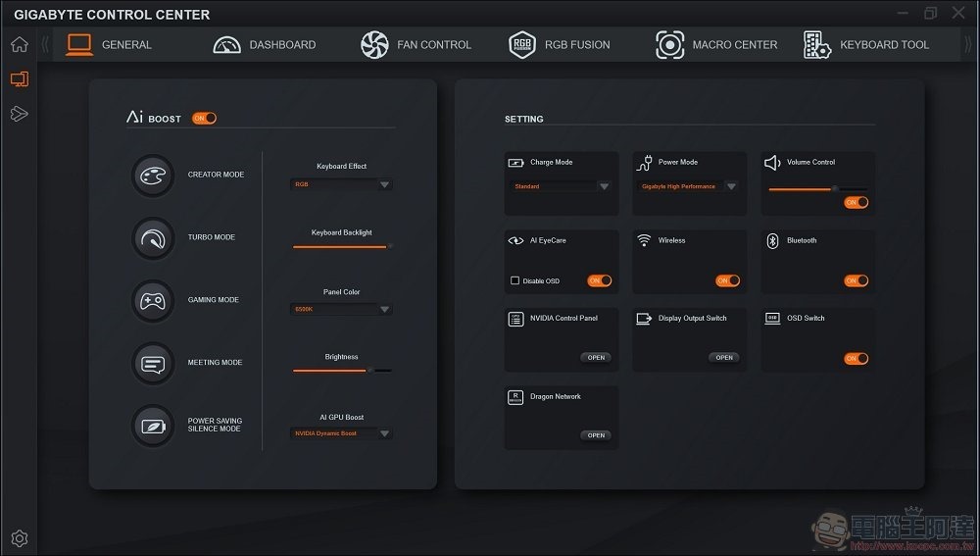
Task: Click the OSD Switch icon
Action: [x=772, y=319]
